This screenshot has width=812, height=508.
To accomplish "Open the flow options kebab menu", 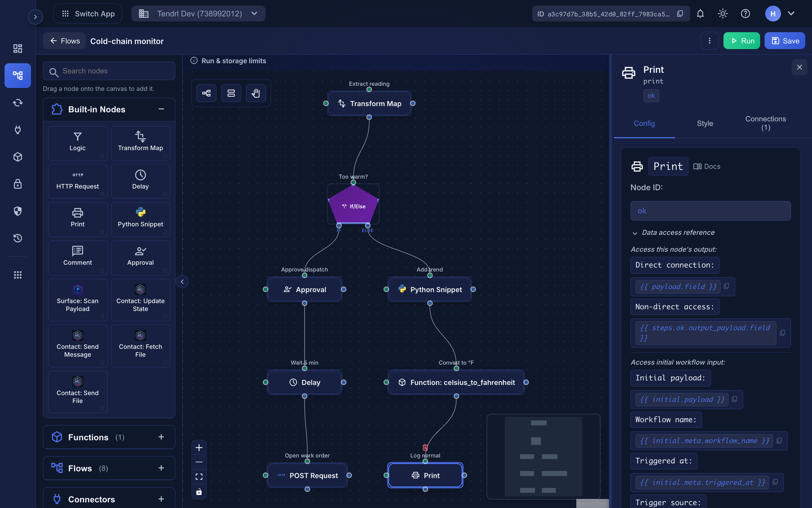I will point(709,41).
